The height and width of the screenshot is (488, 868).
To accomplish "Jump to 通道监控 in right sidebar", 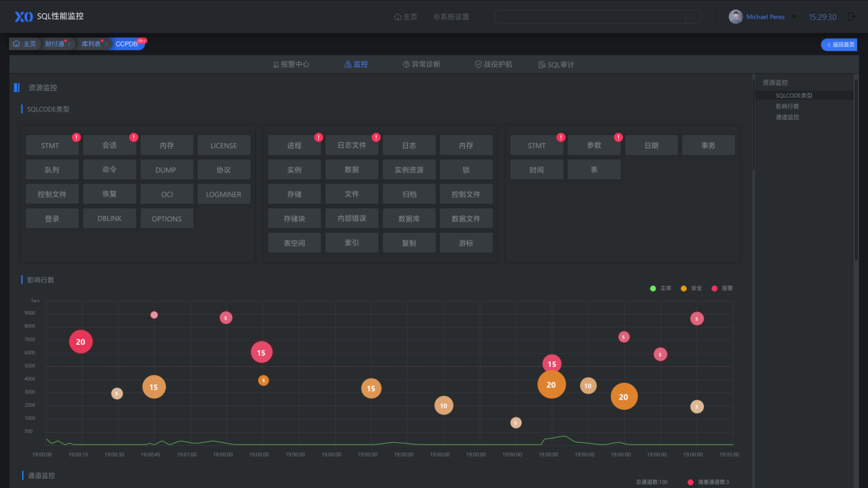I will [x=787, y=117].
